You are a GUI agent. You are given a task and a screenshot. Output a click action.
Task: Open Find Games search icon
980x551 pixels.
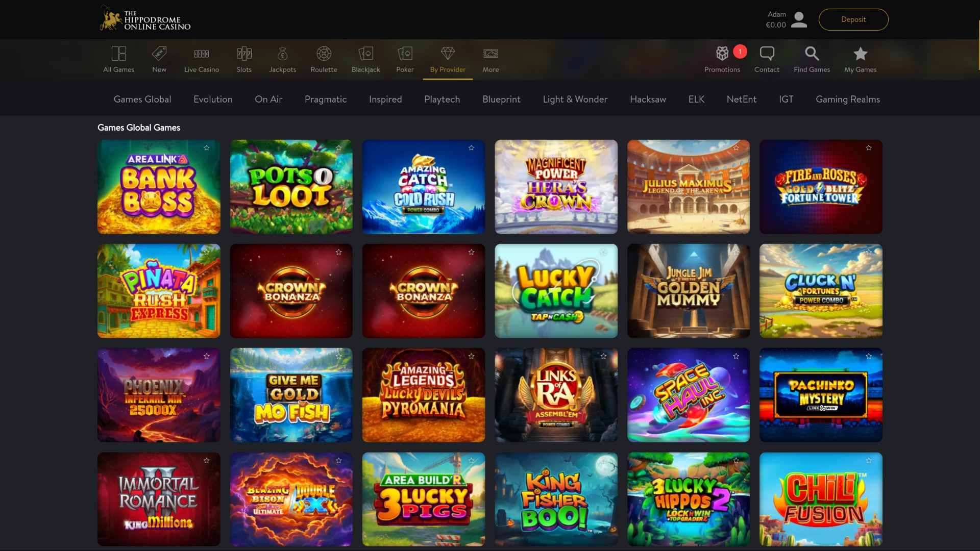(x=811, y=53)
